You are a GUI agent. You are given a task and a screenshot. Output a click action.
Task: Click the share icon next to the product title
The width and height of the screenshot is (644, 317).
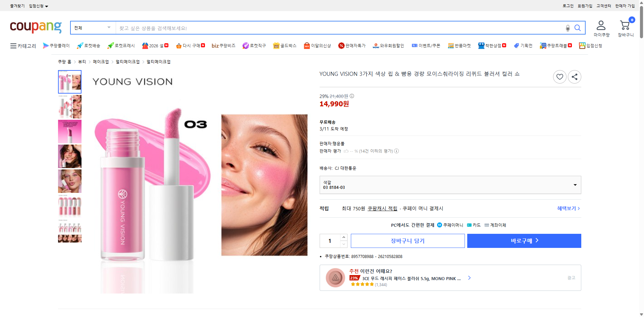click(x=574, y=76)
